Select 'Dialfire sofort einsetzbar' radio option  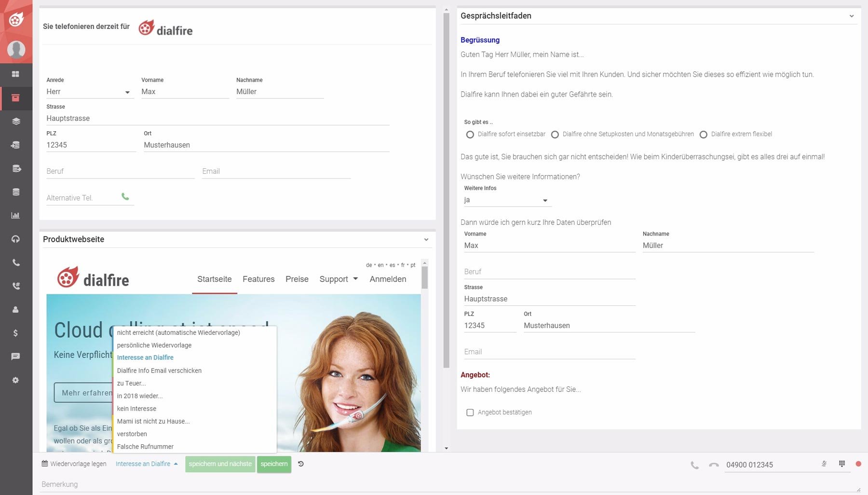[470, 135]
